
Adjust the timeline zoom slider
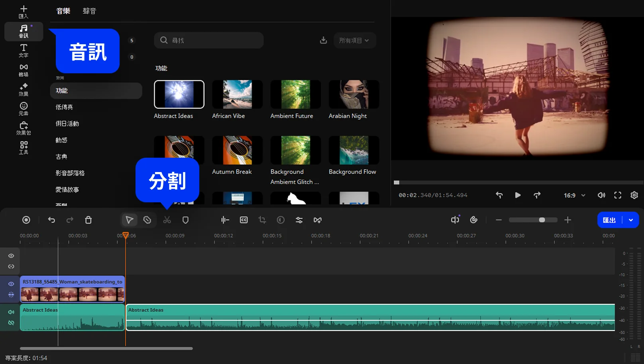pos(542,220)
